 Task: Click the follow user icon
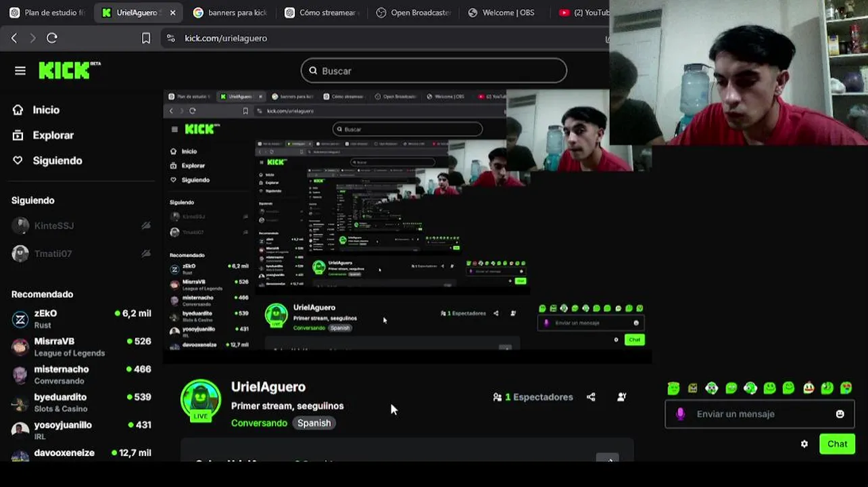[621, 397]
